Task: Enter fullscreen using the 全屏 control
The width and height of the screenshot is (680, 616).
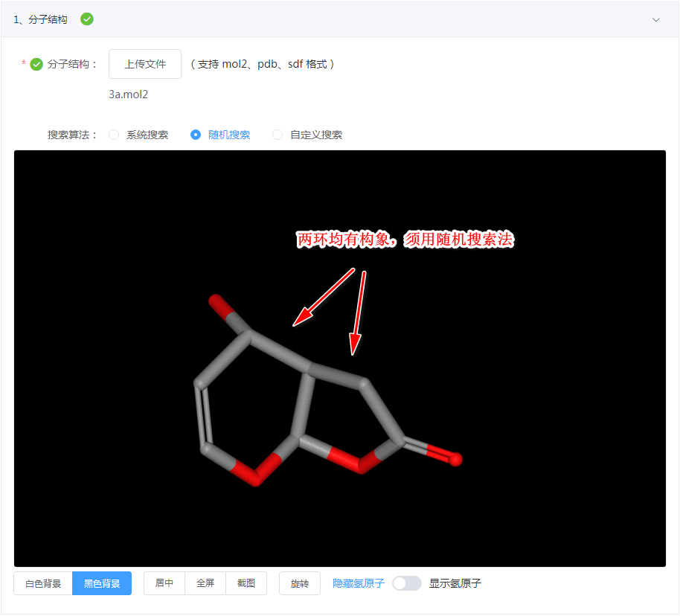Action: 205,583
